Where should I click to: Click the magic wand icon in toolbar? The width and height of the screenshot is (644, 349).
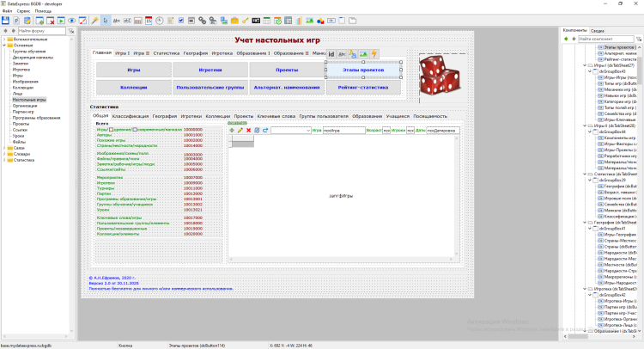click(x=94, y=21)
